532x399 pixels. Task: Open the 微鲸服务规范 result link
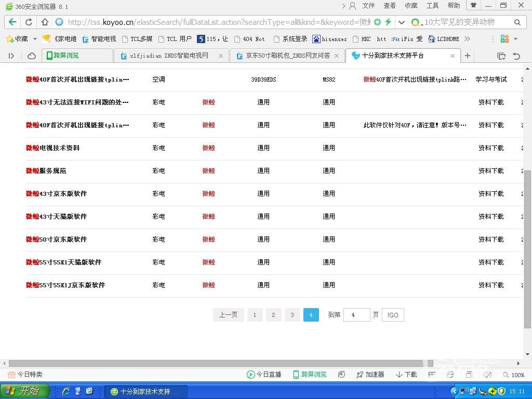(46, 170)
